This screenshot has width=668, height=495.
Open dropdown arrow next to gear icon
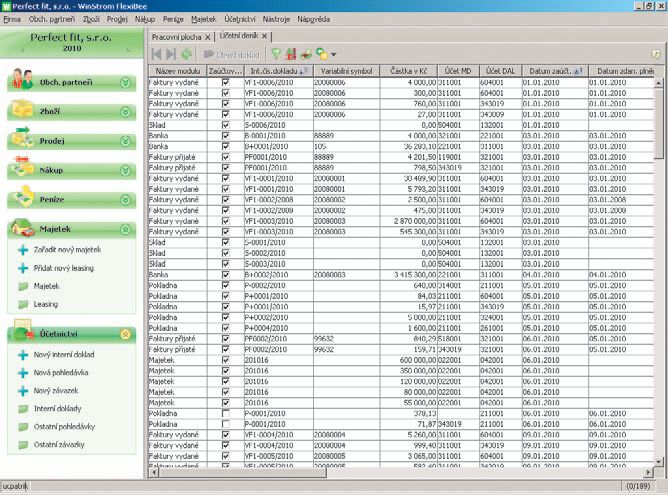click(x=334, y=55)
